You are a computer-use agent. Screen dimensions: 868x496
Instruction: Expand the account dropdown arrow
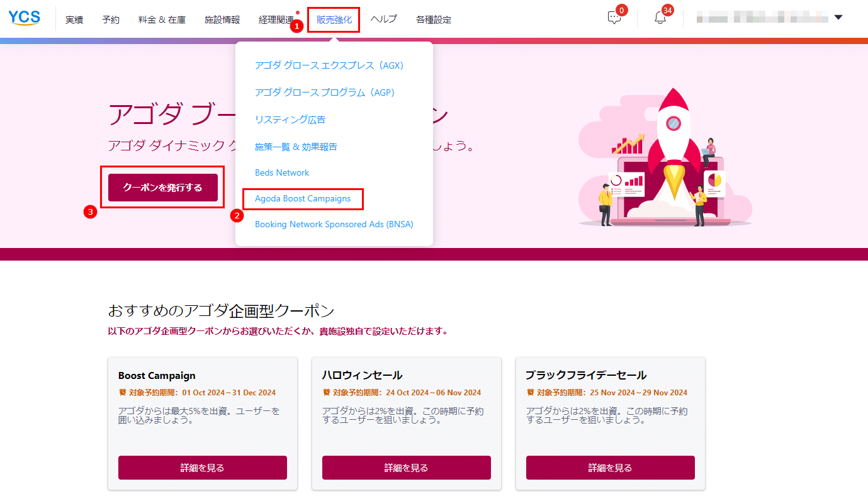pos(838,18)
